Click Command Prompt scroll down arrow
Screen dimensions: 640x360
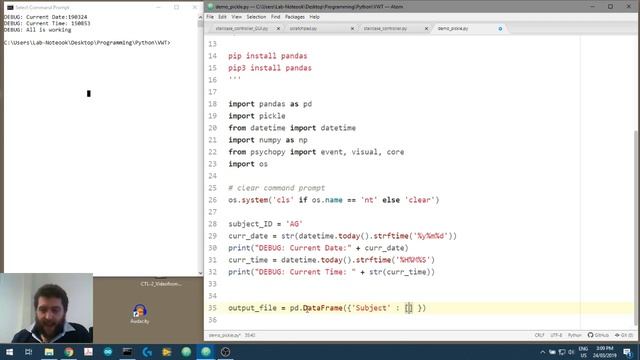[x=200, y=273]
